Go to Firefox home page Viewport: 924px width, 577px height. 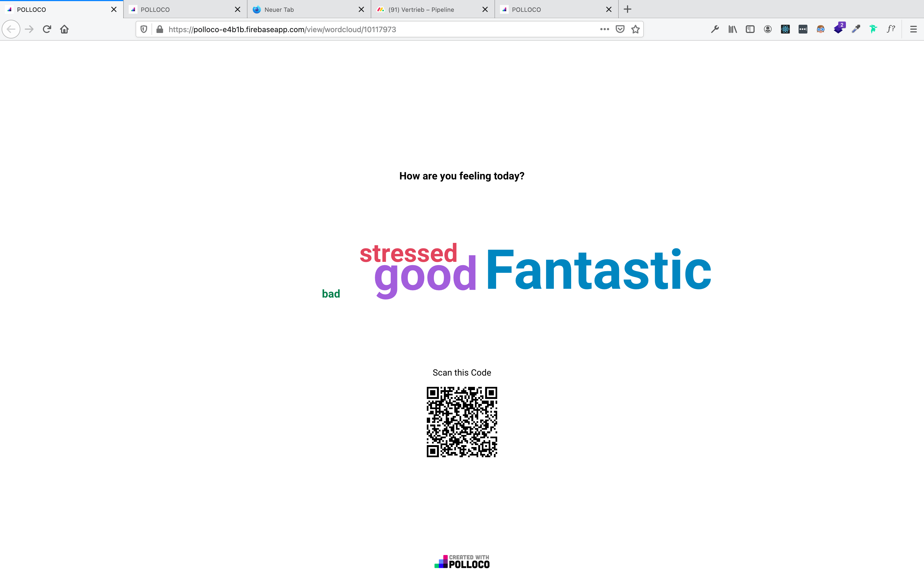pos(64,29)
